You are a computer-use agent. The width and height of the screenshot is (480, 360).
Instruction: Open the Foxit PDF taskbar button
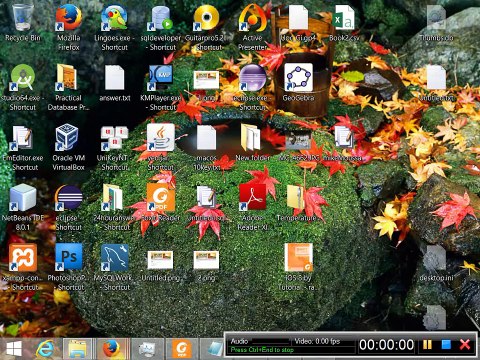[x=182, y=349]
